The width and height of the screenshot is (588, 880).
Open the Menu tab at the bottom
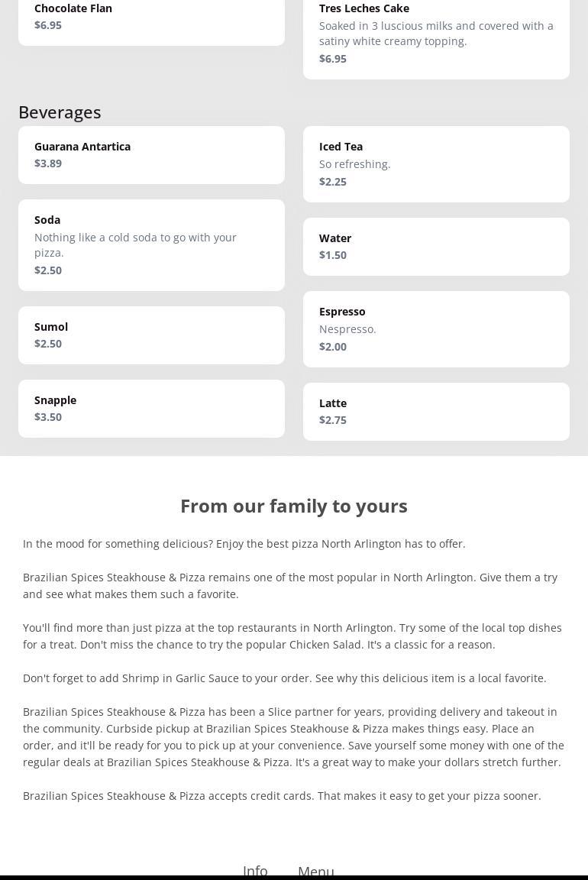[x=315, y=871]
